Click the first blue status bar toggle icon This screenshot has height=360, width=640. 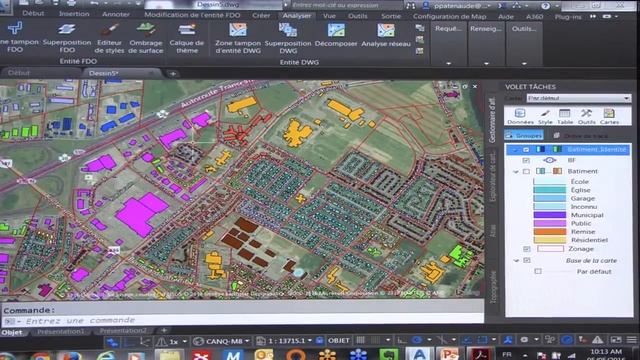(x=113, y=342)
